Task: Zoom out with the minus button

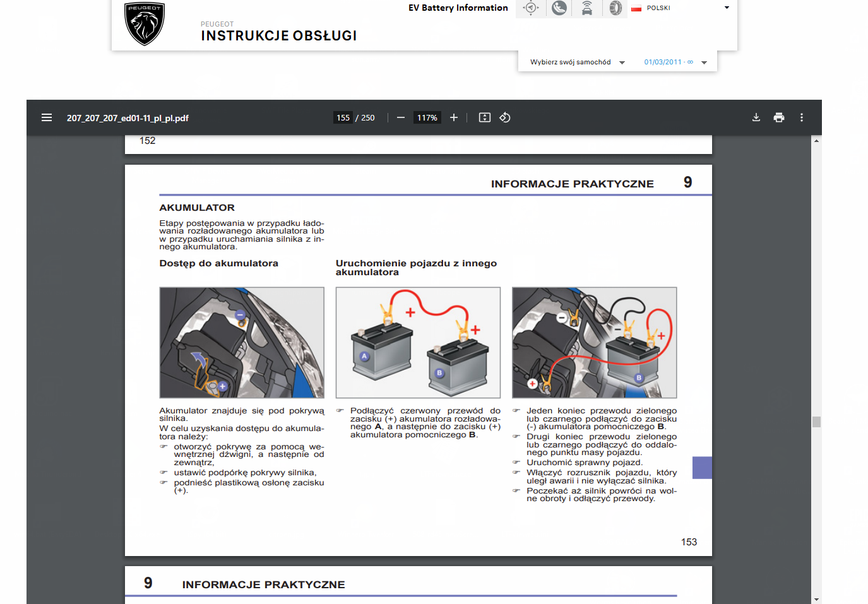Action: [401, 117]
